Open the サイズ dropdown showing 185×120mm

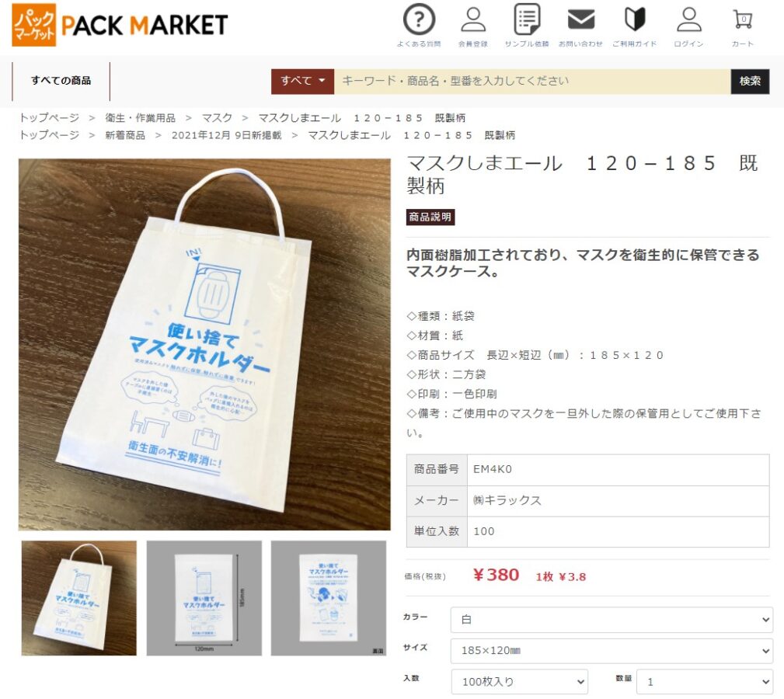(612, 651)
